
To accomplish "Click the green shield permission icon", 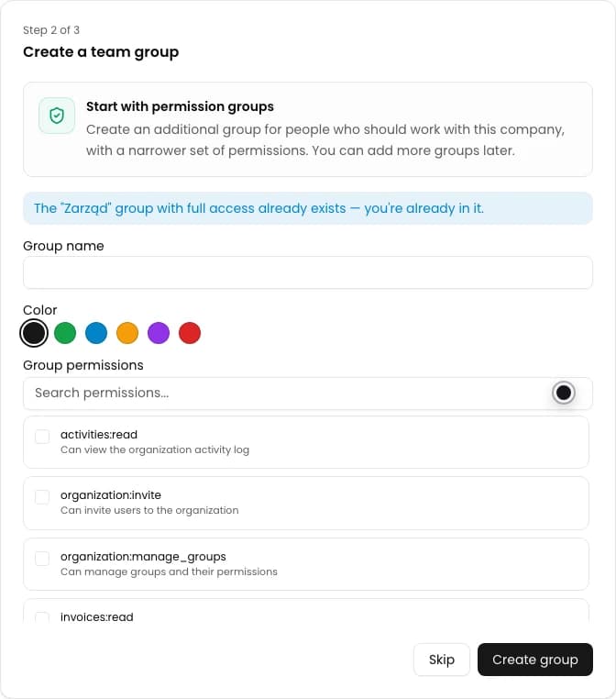I will tap(57, 116).
